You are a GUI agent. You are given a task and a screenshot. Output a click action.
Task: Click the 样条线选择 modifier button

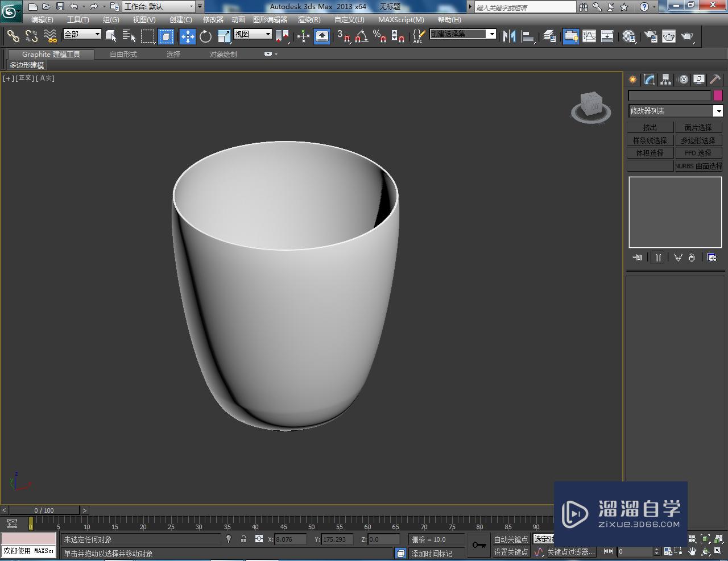pos(650,140)
